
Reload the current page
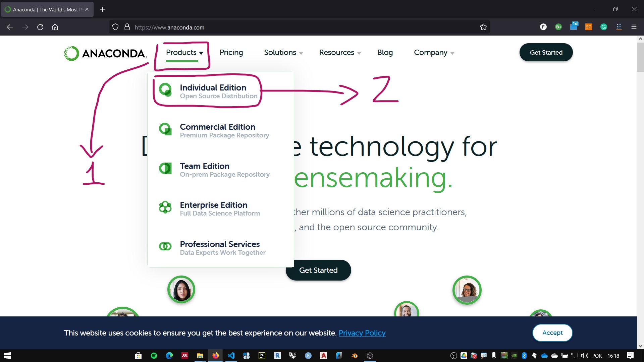click(40, 27)
